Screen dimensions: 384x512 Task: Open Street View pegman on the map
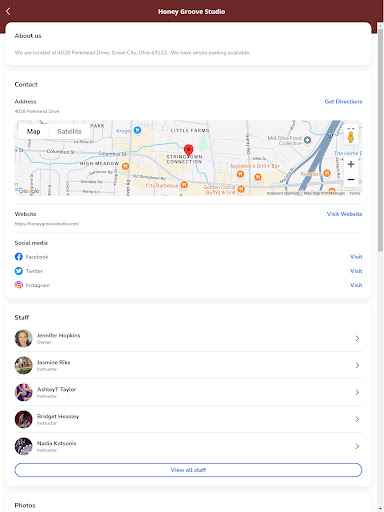[351, 136]
